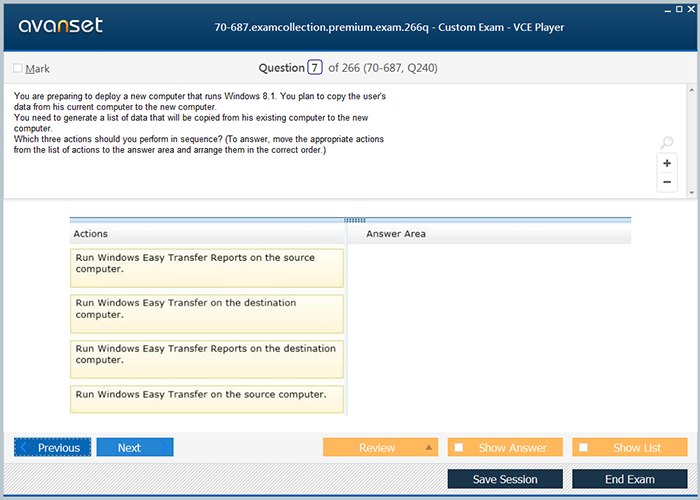Go to the Previous question
The image size is (700, 500).
(x=52, y=447)
